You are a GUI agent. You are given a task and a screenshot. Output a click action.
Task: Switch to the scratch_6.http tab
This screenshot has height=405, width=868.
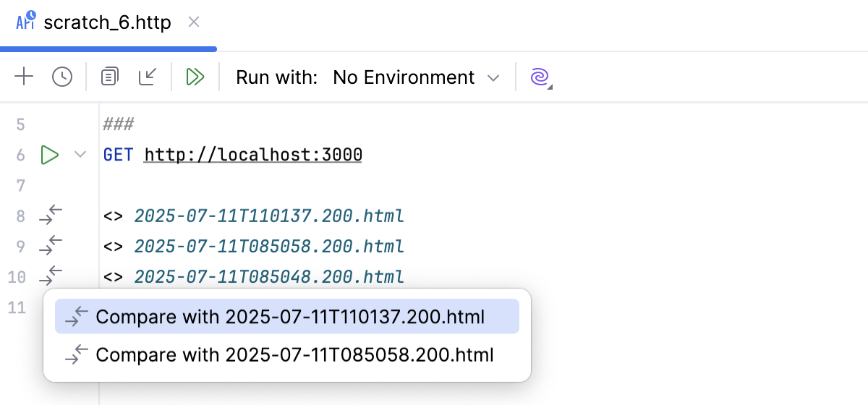pyautogui.click(x=107, y=22)
